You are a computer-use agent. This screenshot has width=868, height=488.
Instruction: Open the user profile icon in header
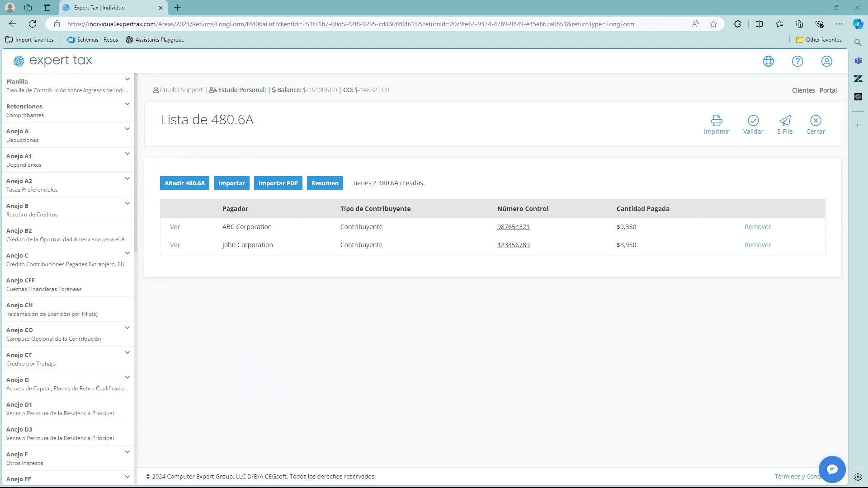coord(826,61)
